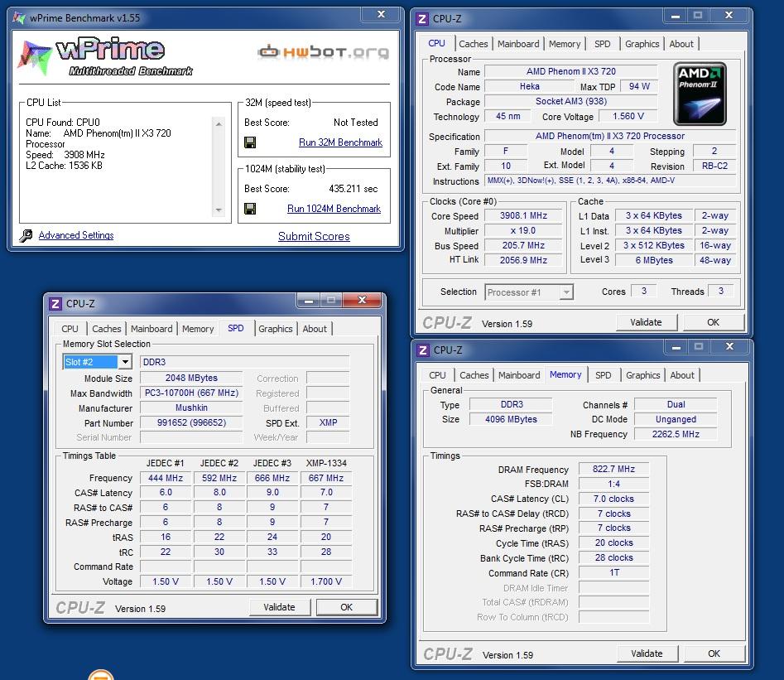This screenshot has width=784, height=680.
Task: Click the Level 3 cache 6 MBytes value
Action: click(654, 260)
